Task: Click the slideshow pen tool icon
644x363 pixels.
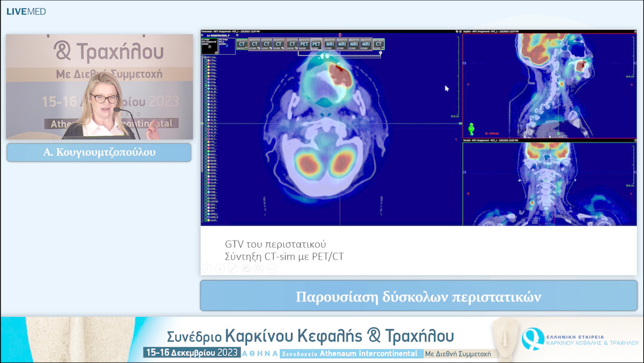Action: coord(233,269)
